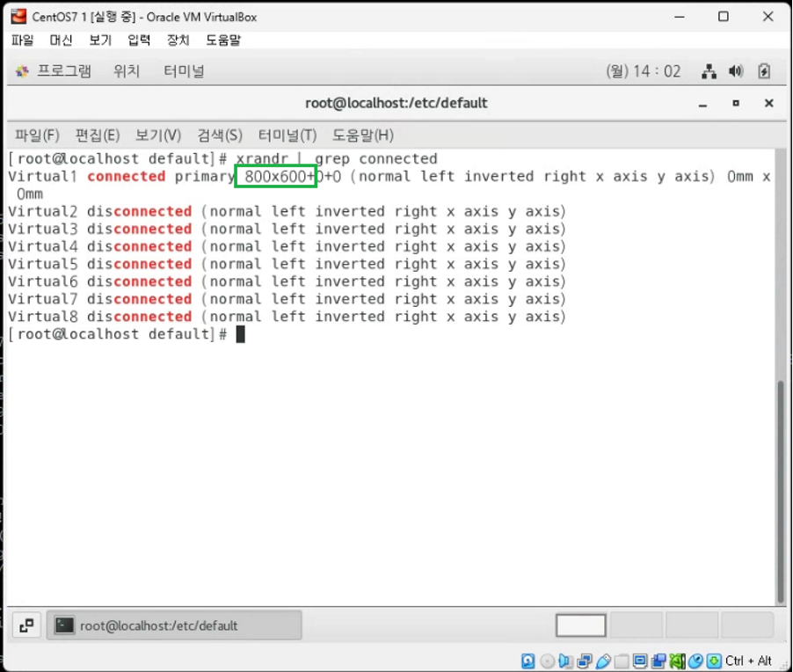This screenshot has width=793, height=672.
Task: Click the Virtual5 output name
Action: click(x=42, y=264)
